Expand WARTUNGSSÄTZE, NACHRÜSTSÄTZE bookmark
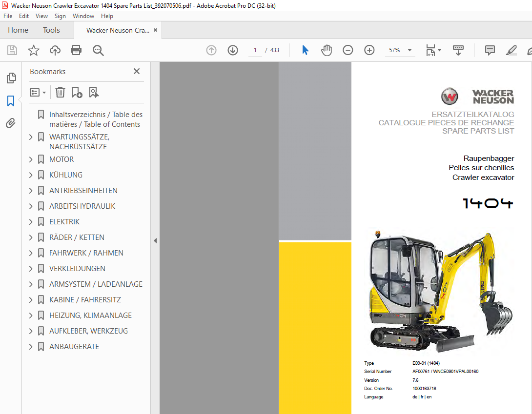532x414 pixels. click(x=31, y=137)
